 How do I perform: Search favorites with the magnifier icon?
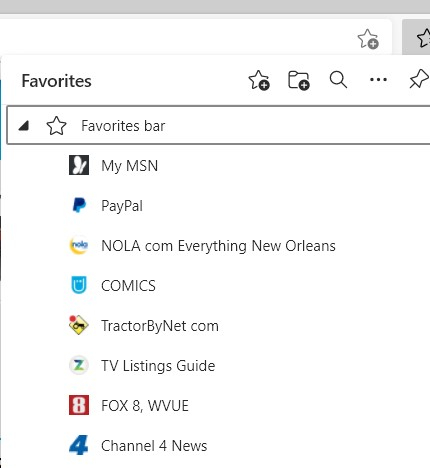click(338, 80)
